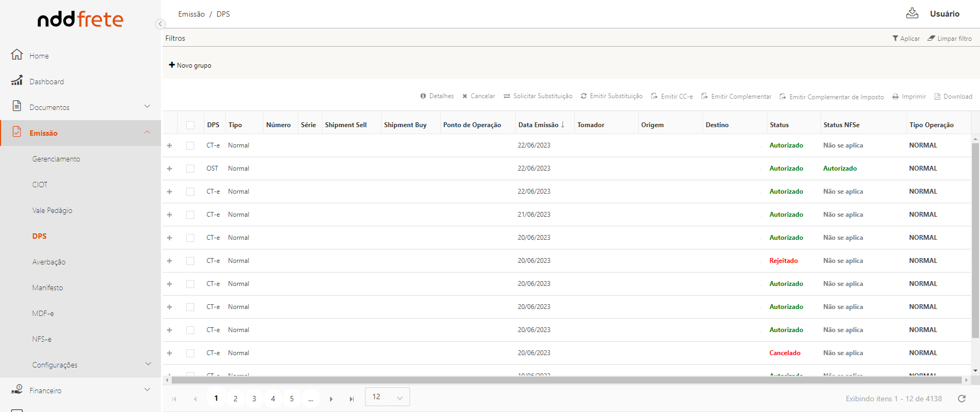The width and height of the screenshot is (980, 412).
Task: Expand the first CT-e row with plus
Action: 170,145
